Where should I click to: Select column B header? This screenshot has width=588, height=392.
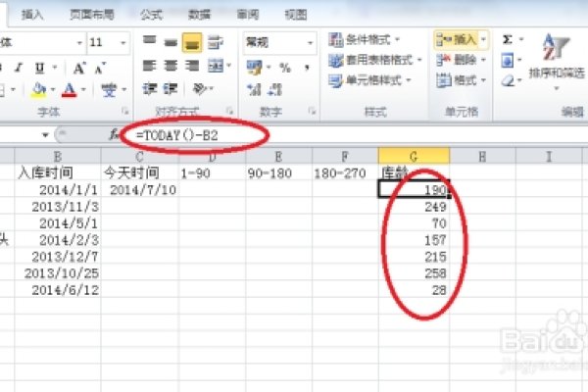click(58, 157)
